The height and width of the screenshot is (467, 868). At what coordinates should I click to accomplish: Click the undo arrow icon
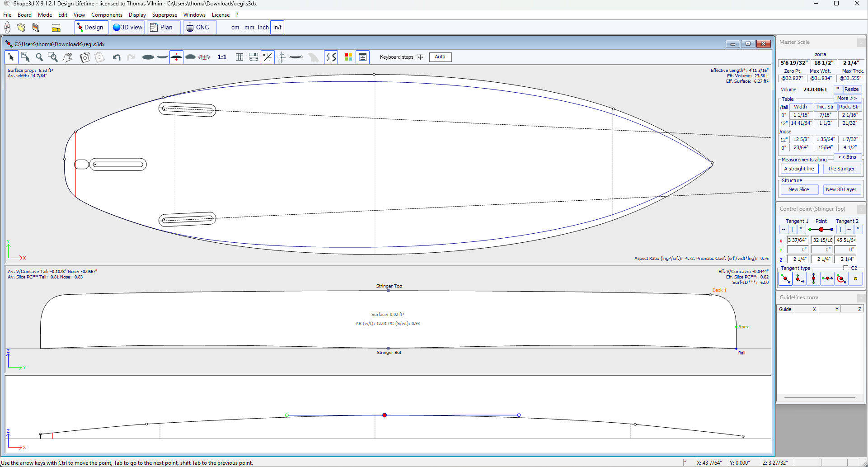(117, 57)
